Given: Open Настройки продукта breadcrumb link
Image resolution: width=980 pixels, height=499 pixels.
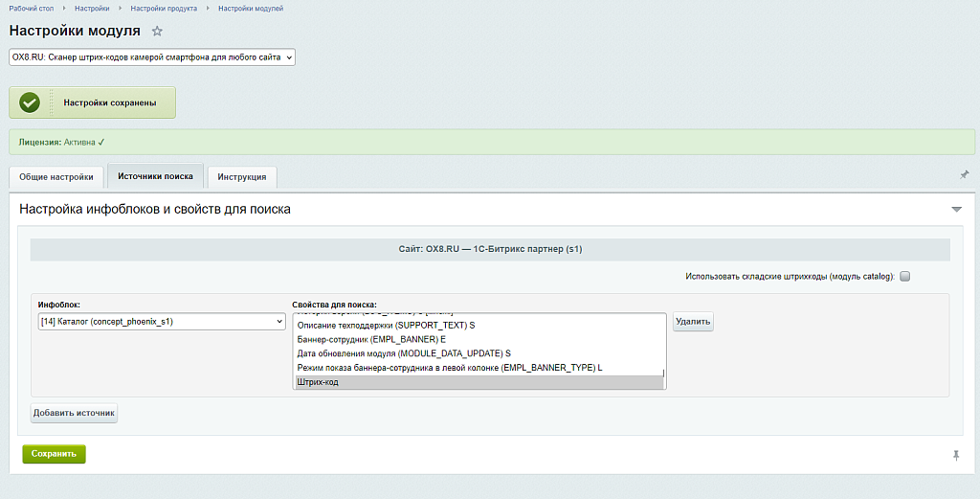Looking at the screenshot, I should click(164, 8).
